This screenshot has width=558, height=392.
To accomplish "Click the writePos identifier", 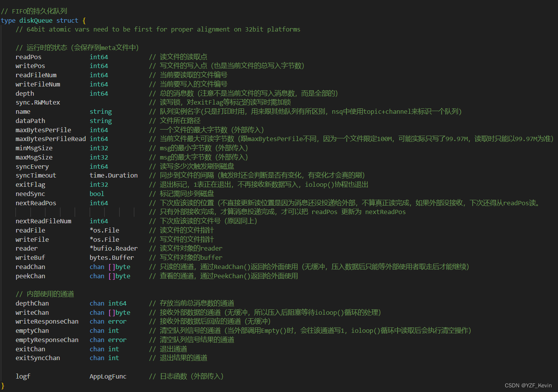I will pyautogui.click(x=30, y=66).
